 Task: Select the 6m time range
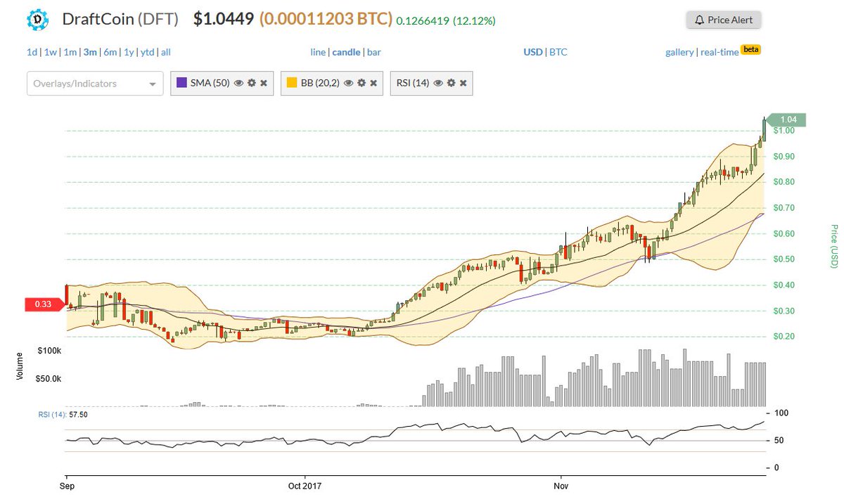[x=110, y=52]
